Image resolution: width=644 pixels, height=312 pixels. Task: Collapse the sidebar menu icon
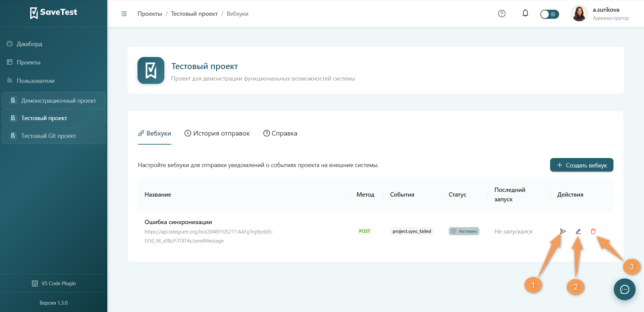click(x=124, y=14)
